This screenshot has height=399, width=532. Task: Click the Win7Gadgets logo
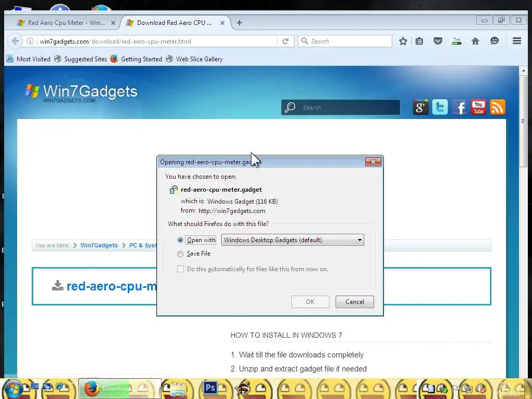click(82, 92)
